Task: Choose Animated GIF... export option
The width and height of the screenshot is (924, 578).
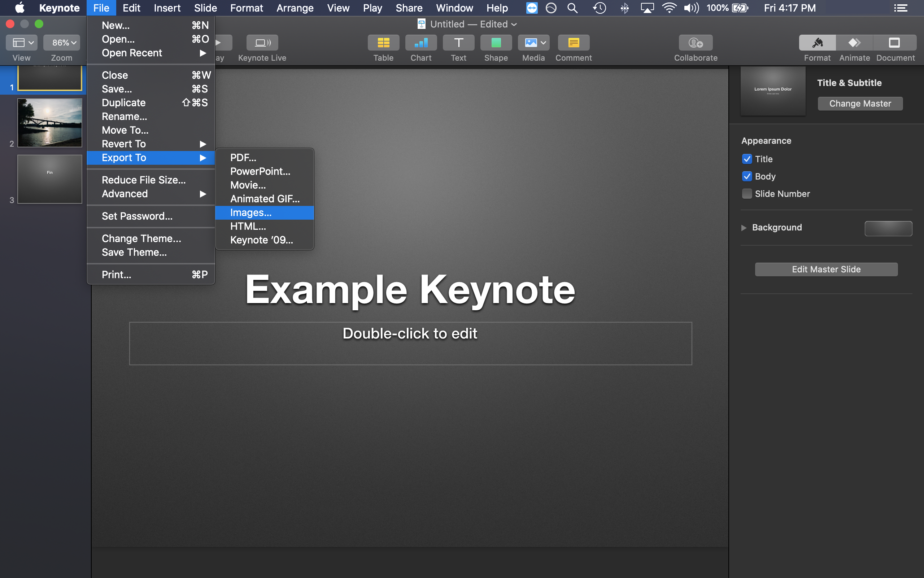Action: [x=265, y=199]
